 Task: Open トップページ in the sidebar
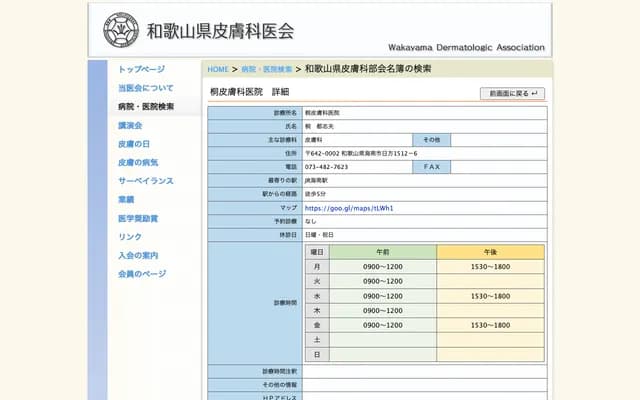pyautogui.click(x=141, y=69)
